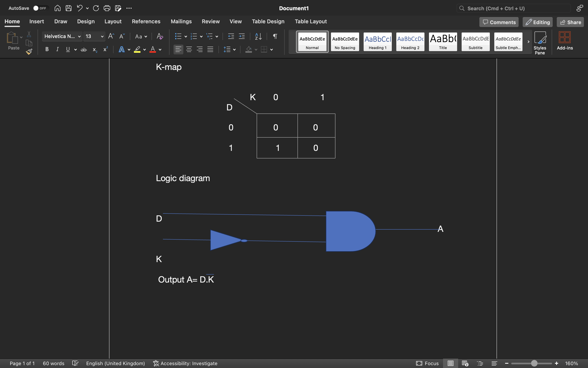This screenshot has width=588, height=368.
Task: Open borders dropdown arrow
Action: tap(271, 50)
